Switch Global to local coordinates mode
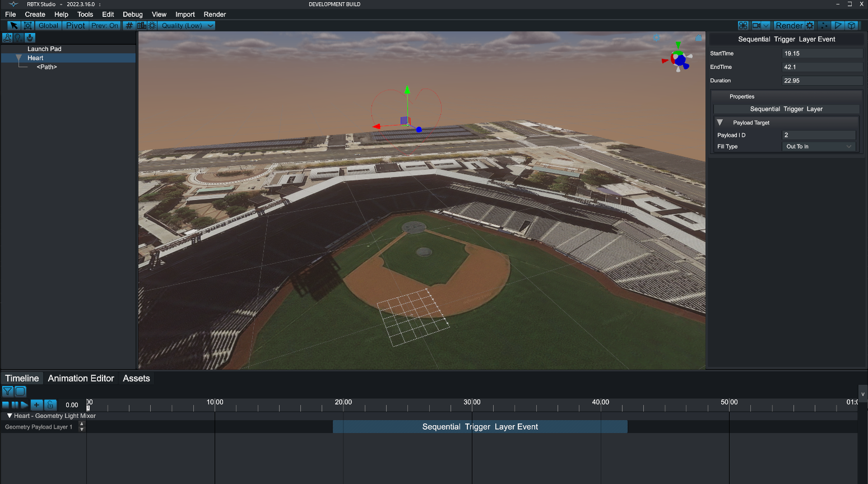This screenshot has width=868, height=484. [48, 25]
